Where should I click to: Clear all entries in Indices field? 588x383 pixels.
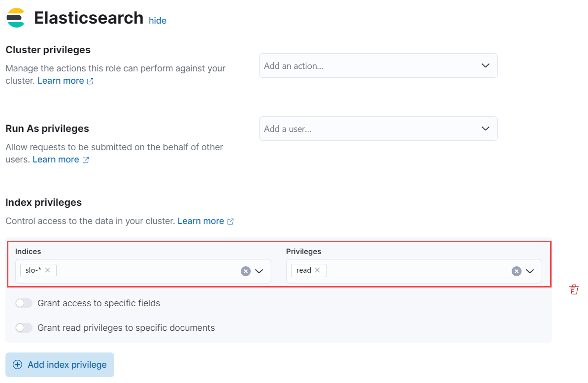pos(246,271)
